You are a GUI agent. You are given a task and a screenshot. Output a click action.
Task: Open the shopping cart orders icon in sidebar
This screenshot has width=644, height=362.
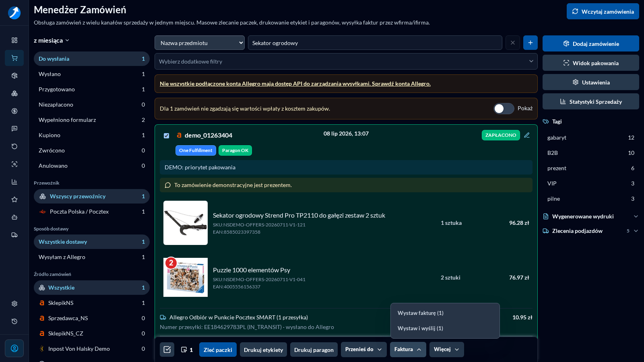click(x=14, y=58)
